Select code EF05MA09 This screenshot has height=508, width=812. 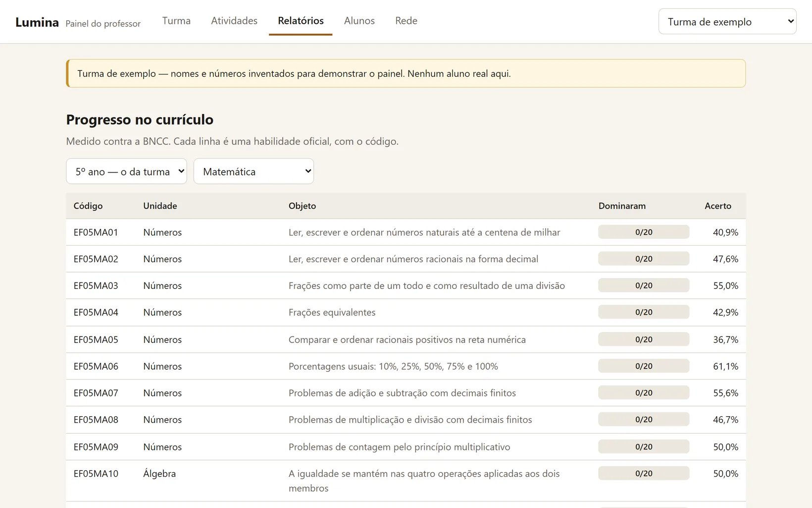[96, 447]
